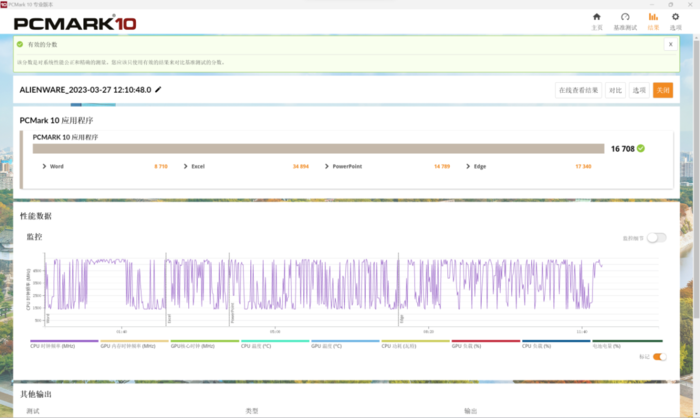The width and height of the screenshot is (700, 418).
Task: Click the orange close result button
Action: tap(662, 90)
